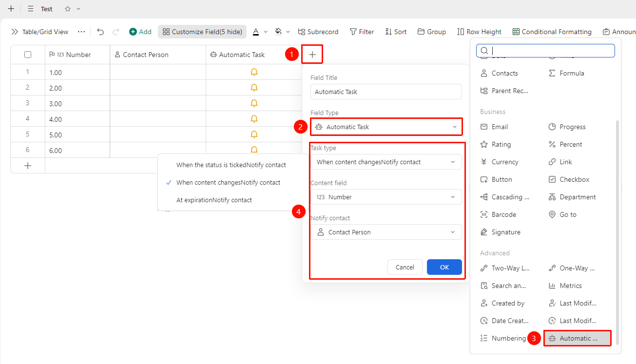636x364 pixels.
Task: Open the Content field dropdown
Action: (x=386, y=197)
